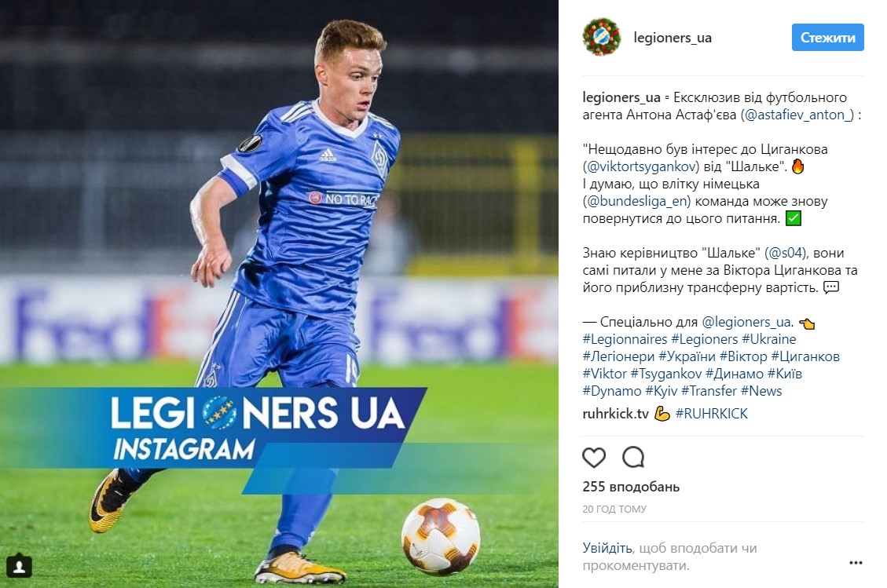Open the @astafiev_anton_ mention
The width and height of the screenshot is (887, 588).
point(799,115)
